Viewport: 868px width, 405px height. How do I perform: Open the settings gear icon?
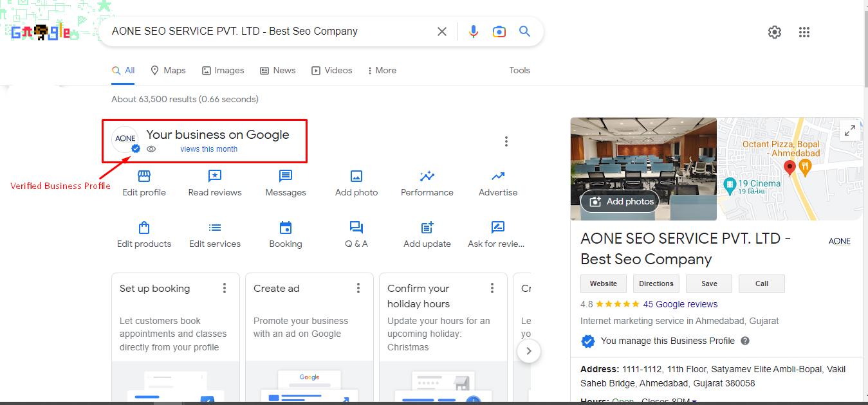click(x=775, y=32)
